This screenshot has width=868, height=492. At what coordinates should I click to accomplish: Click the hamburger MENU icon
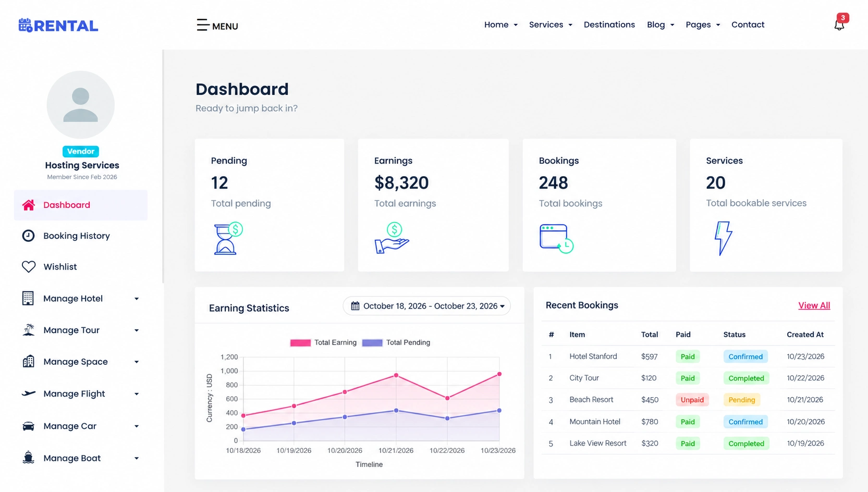tap(203, 25)
